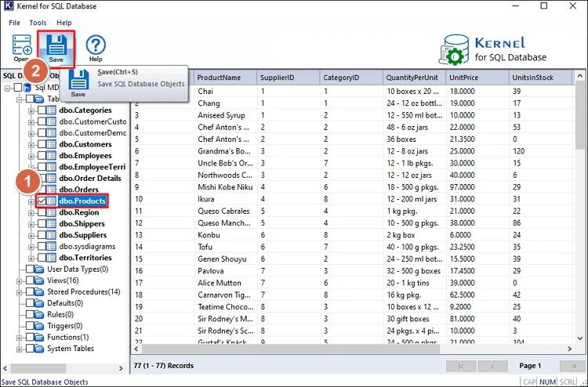Check the dbo.Region checkbox
The width and height of the screenshot is (588, 387).
click(x=42, y=212)
